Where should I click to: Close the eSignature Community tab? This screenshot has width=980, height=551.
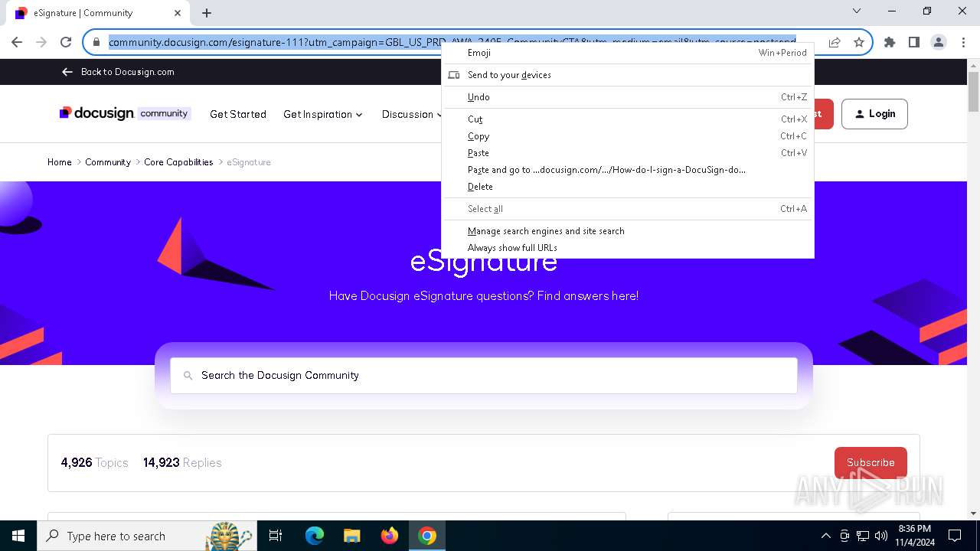(x=178, y=12)
